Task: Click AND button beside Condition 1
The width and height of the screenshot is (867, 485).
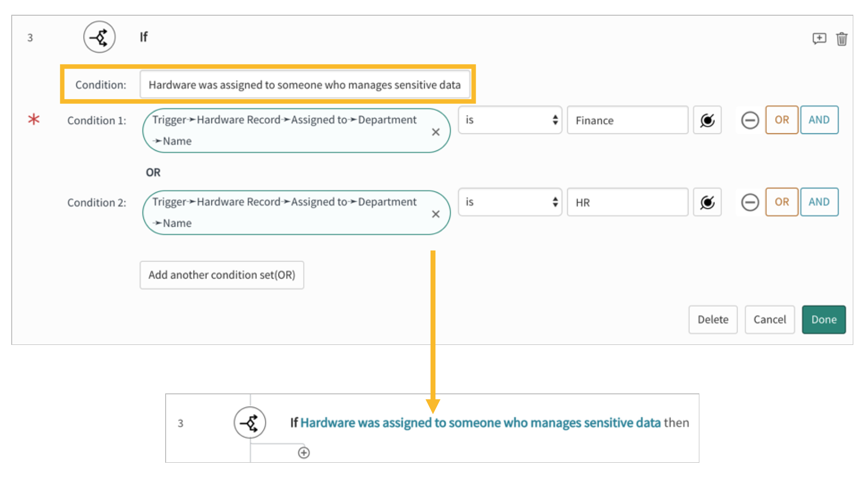Action: (819, 121)
